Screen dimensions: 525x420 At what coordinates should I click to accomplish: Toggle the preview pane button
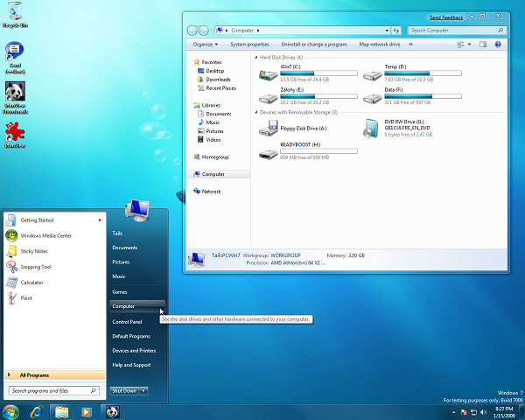coord(484,44)
